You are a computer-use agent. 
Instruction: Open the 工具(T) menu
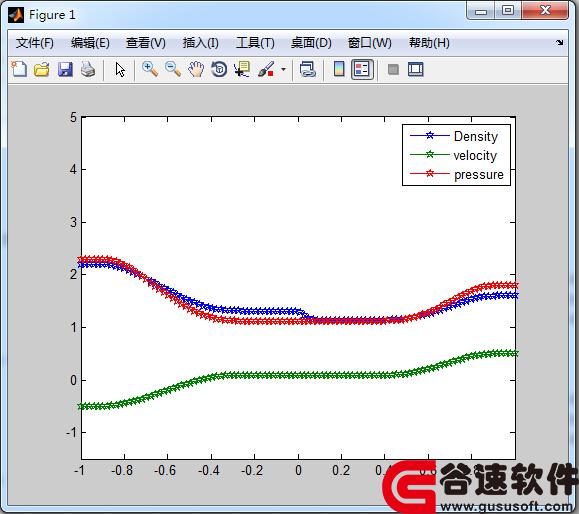click(x=255, y=43)
